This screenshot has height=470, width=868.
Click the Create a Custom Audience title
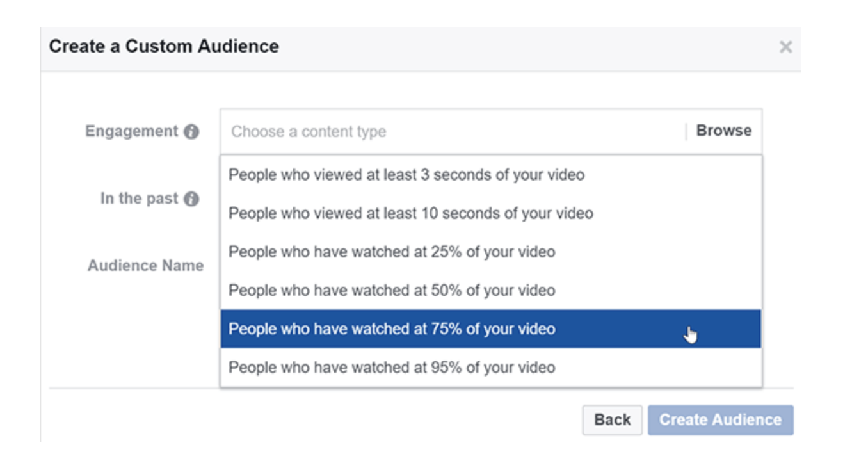click(x=164, y=46)
